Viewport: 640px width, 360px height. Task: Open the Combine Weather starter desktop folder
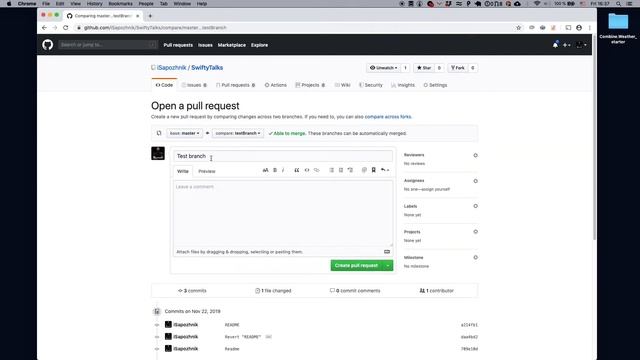(618, 27)
